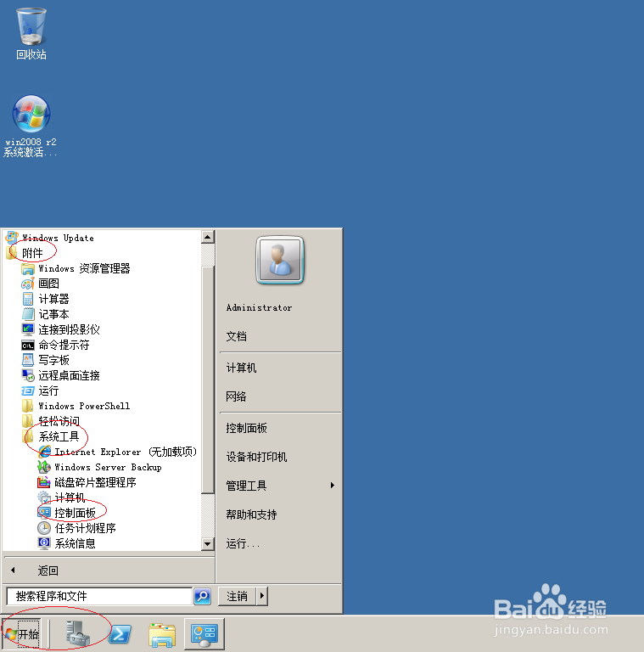Click the active control panel taskbar button
The image size is (644, 652).
click(x=204, y=634)
